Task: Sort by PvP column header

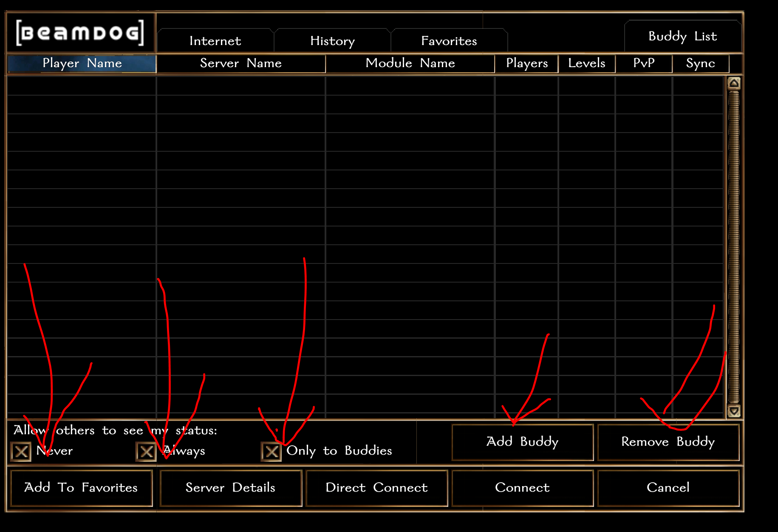Action: [644, 63]
